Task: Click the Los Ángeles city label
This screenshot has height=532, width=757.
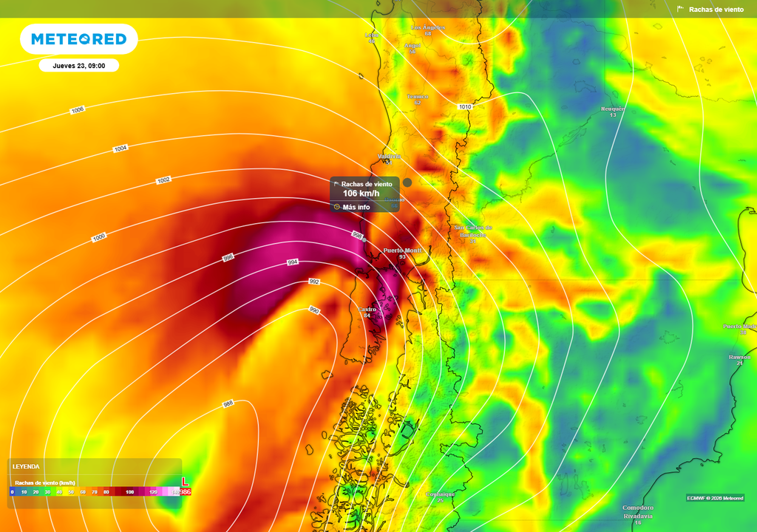Action: (428, 27)
